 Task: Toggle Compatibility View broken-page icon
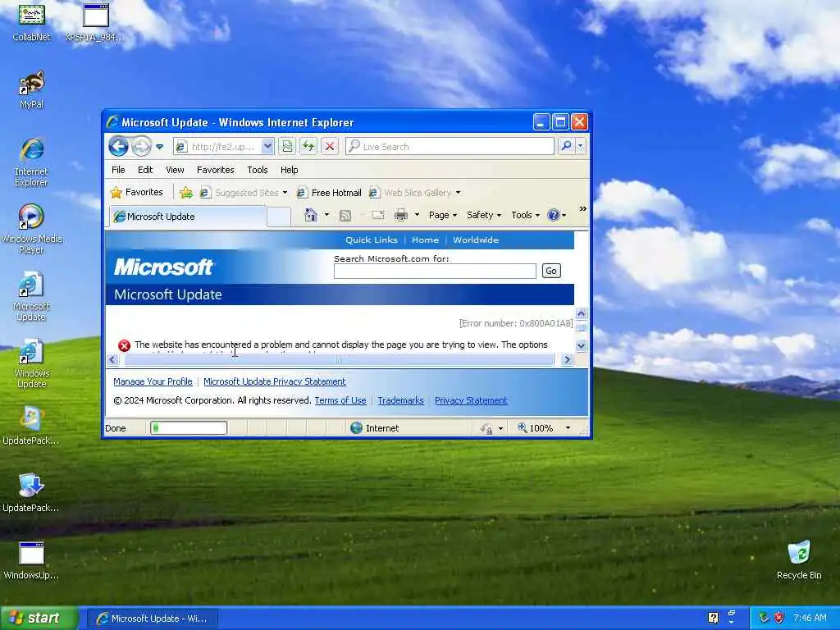(288, 146)
